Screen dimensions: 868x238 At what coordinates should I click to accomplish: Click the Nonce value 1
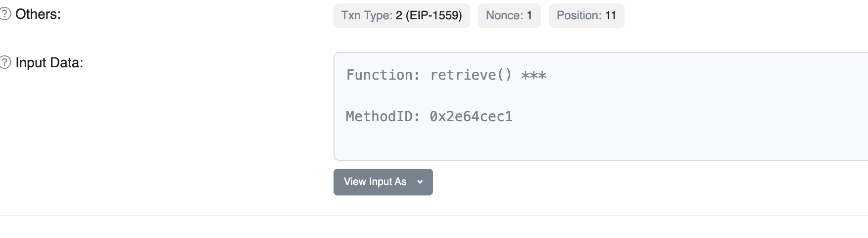(529, 16)
